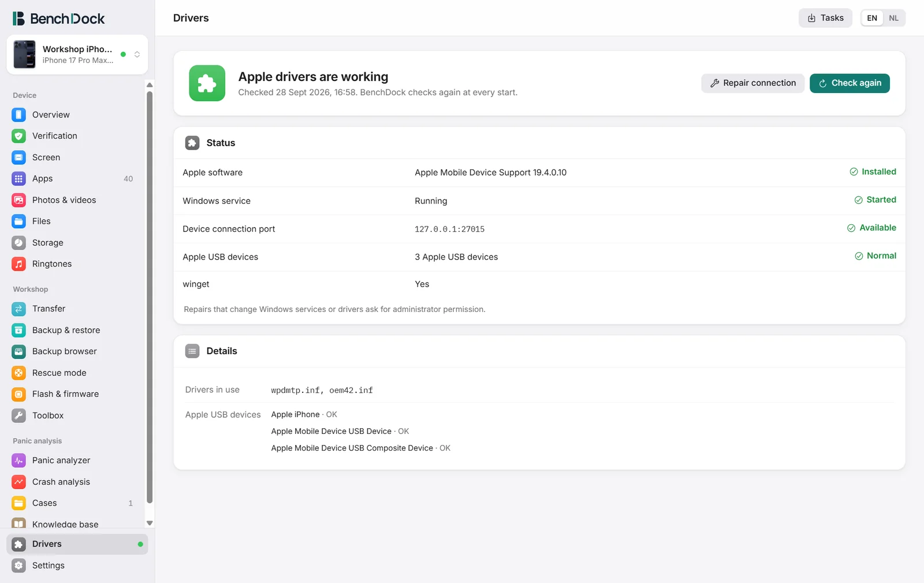Open Backup & restore icon

pyautogui.click(x=19, y=330)
